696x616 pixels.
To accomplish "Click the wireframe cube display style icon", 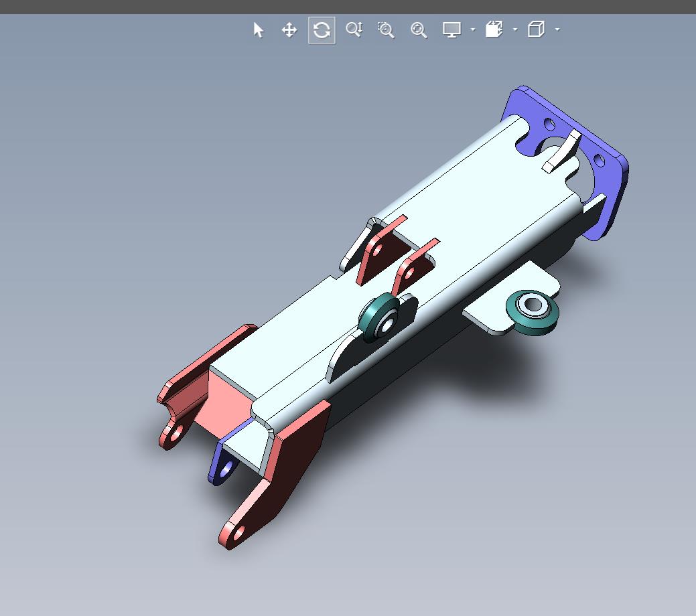I will tap(536, 29).
